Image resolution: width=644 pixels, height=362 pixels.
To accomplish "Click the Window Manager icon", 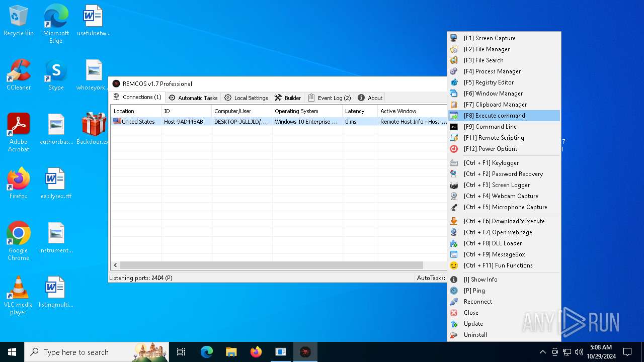I will (x=454, y=94).
